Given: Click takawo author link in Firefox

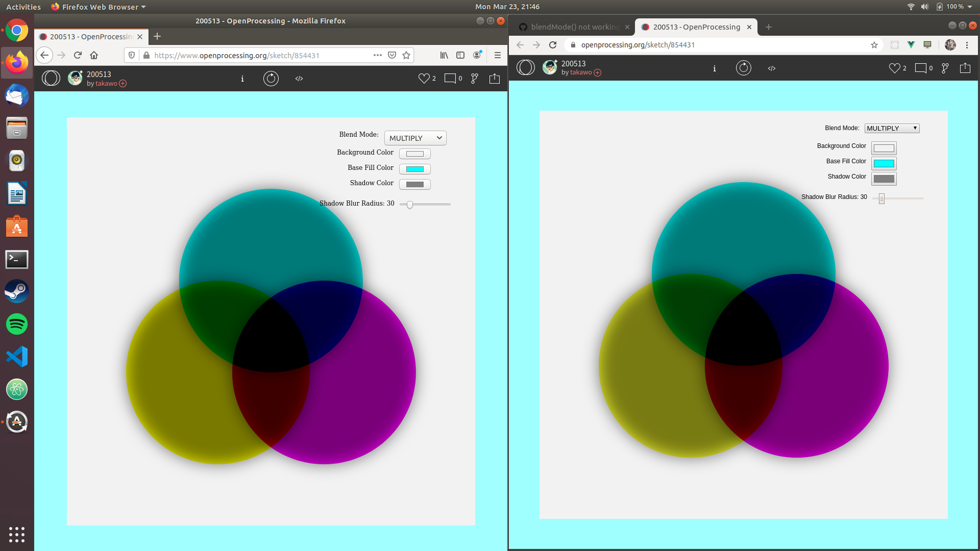Looking at the screenshot, I should pyautogui.click(x=106, y=84).
